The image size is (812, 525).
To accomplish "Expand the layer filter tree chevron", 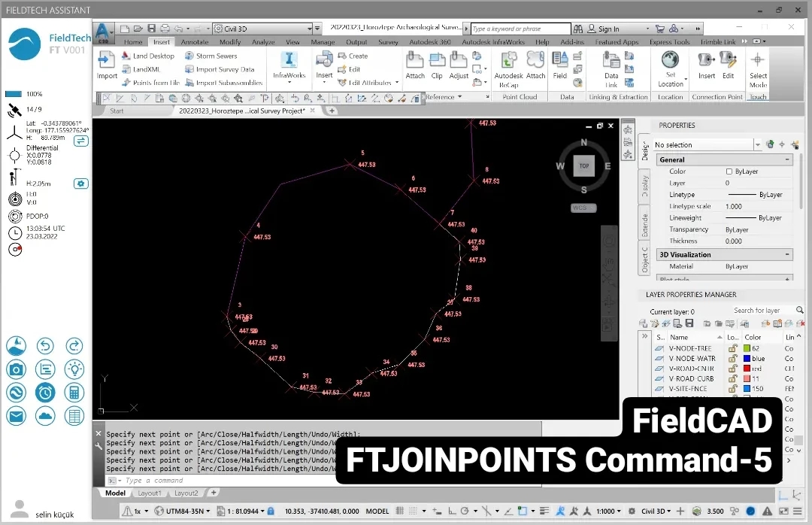I will 645,335.
